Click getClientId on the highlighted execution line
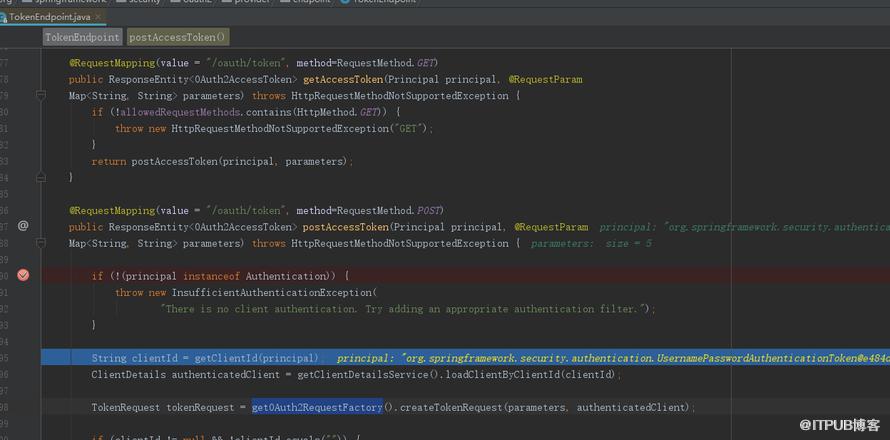The height and width of the screenshot is (440, 890). click(226, 359)
